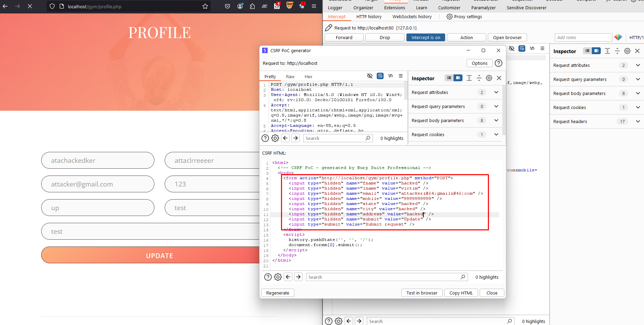The height and width of the screenshot is (325, 644).
Task: Click the Copy HTML button
Action: (461, 293)
